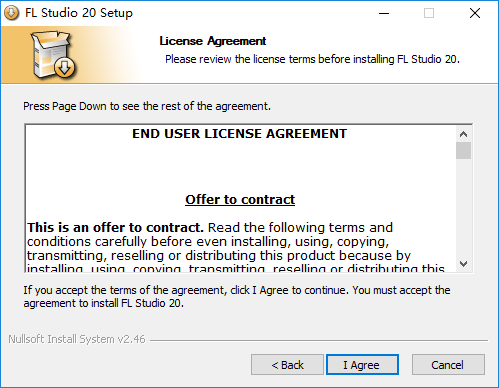Click the I Agree button
This screenshot has height=388, width=499.
tap(362, 365)
